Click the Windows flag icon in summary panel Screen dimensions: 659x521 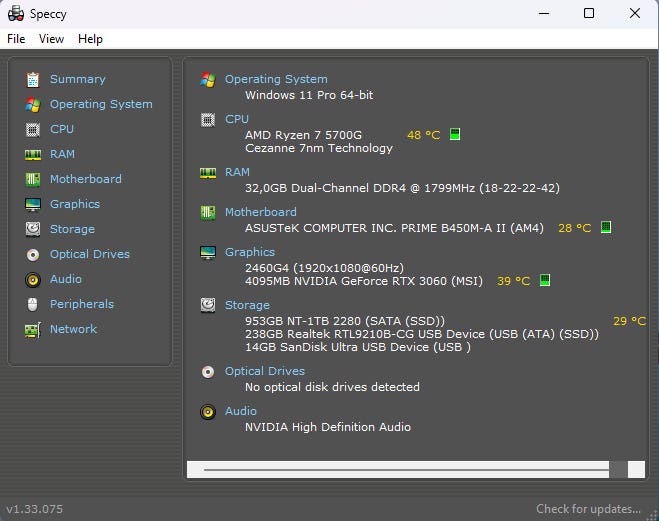[208, 79]
